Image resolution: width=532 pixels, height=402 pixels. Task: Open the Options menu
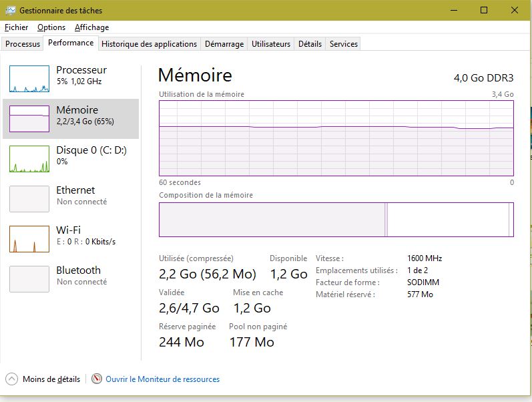click(x=51, y=27)
